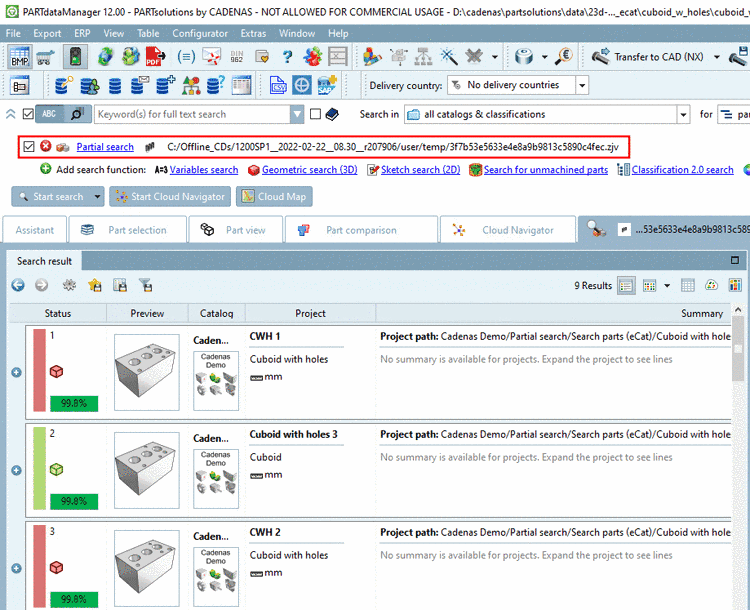
Task: Open the cylinder part icon dropdown arrow
Action: [544, 57]
